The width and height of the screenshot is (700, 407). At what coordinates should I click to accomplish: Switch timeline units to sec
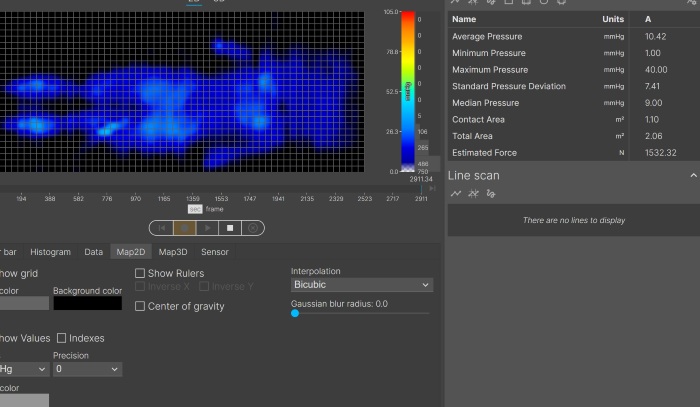point(195,209)
